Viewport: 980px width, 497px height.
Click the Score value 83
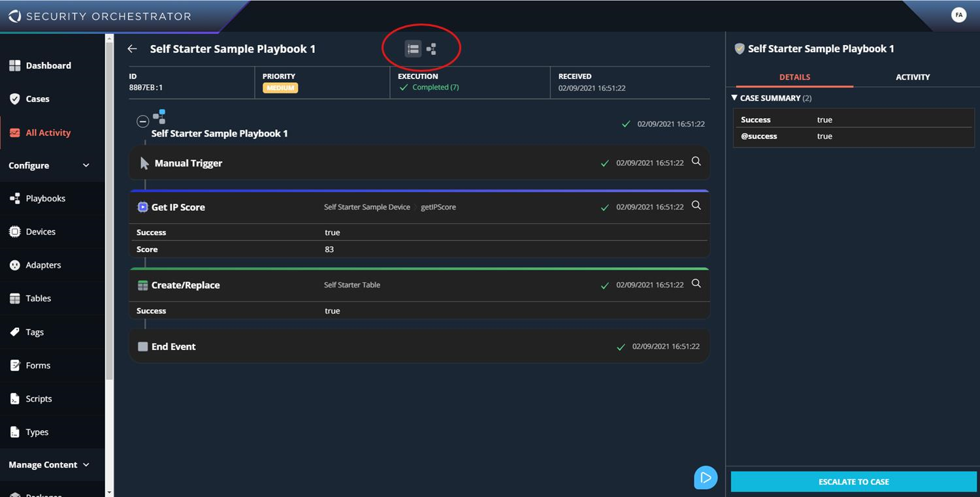[x=329, y=249]
